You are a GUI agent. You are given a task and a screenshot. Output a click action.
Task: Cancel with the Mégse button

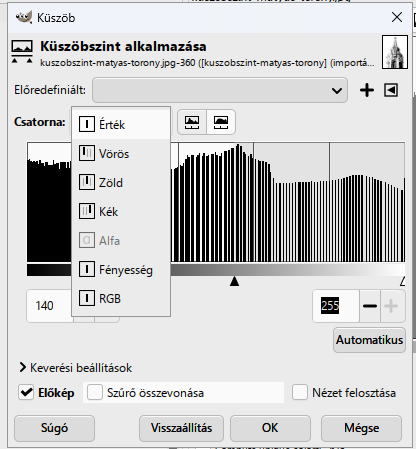[361, 428]
